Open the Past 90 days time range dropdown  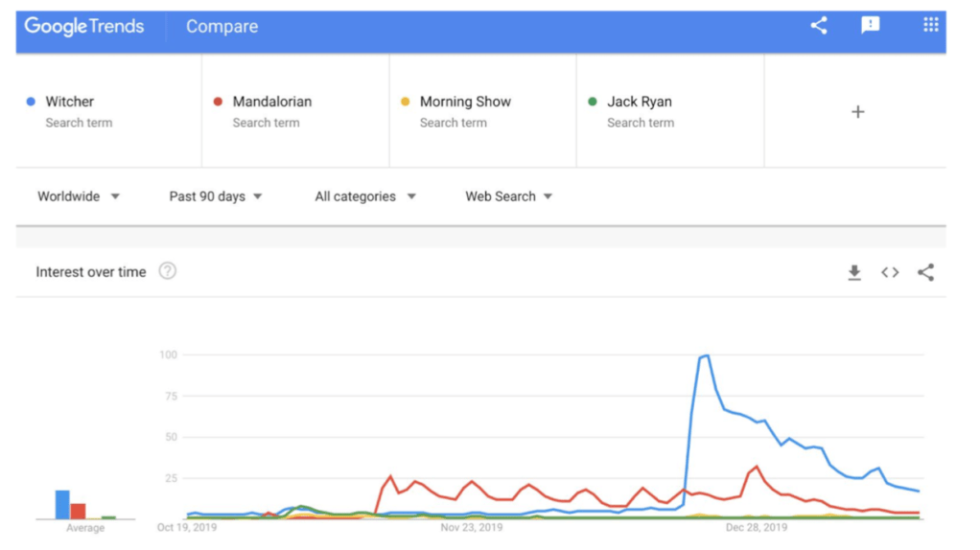pos(216,196)
